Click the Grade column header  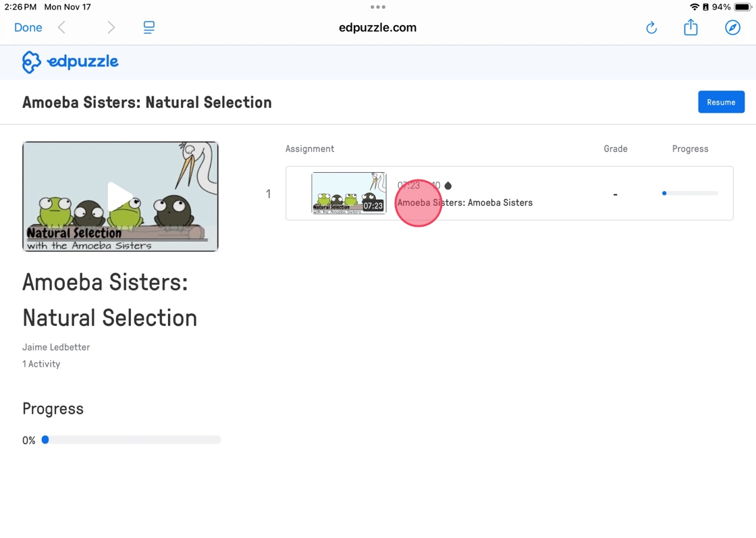pyautogui.click(x=616, y=149)
